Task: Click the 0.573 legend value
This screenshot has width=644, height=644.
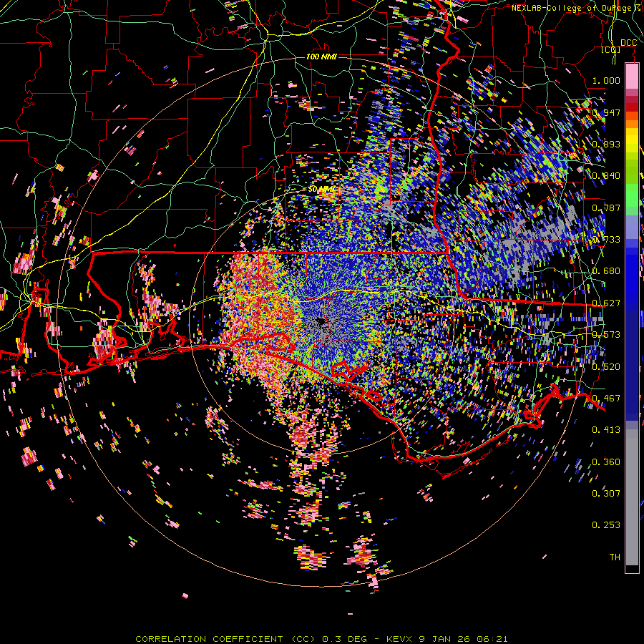Action: [606, 334]
